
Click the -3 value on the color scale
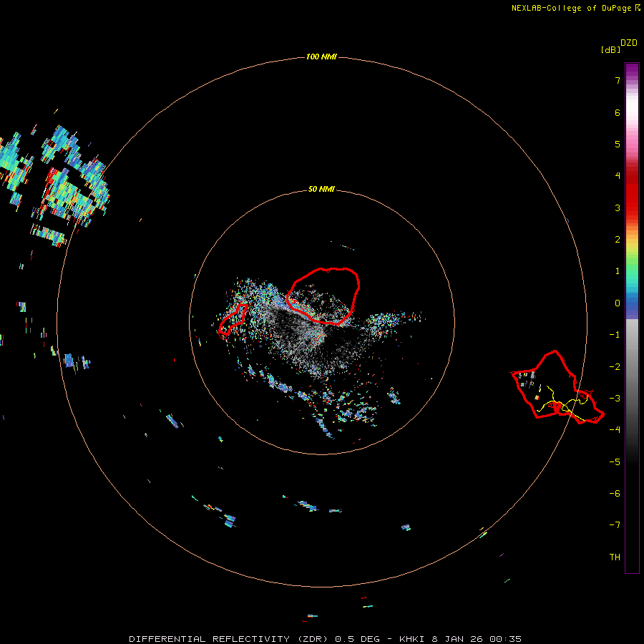pos(615,399)
